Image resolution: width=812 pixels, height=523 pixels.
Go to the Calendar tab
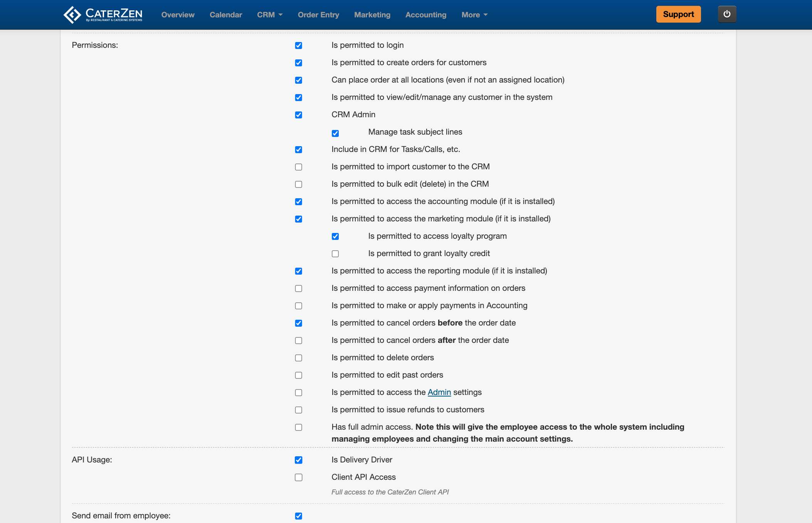click(226, 15)
